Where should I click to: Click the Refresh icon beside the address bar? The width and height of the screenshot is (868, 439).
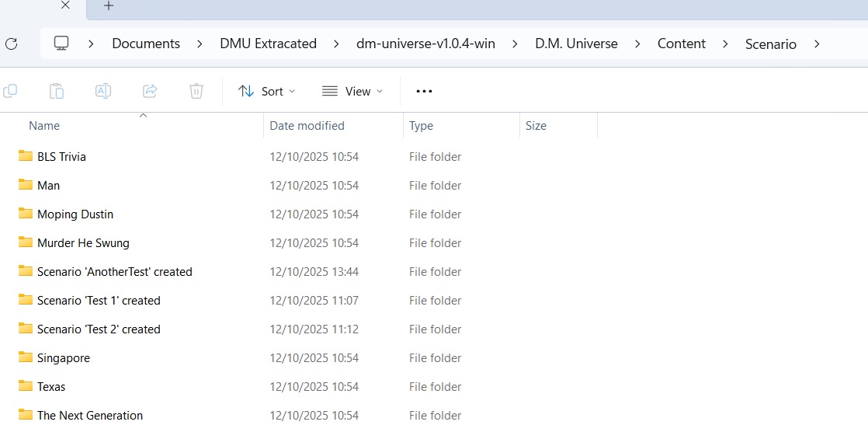(11, 44)
